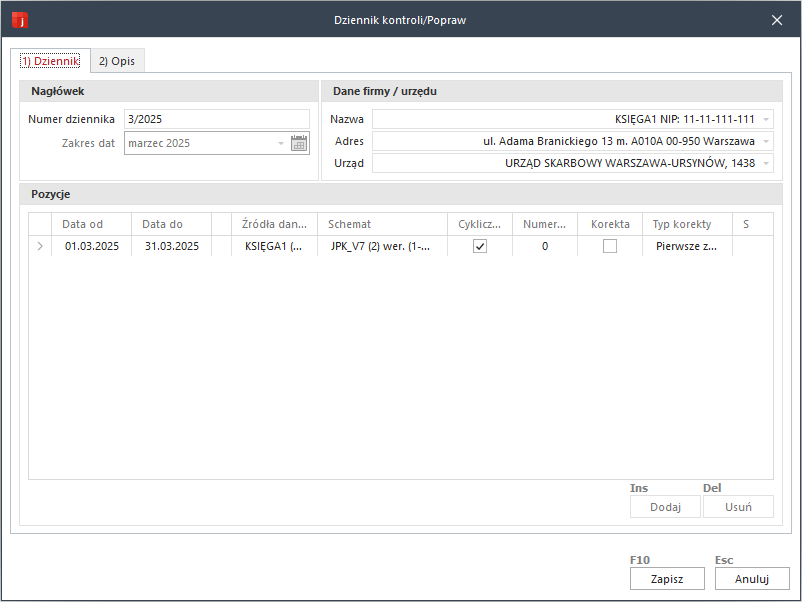Switch to the 2) Opis tab

point(117,61)
